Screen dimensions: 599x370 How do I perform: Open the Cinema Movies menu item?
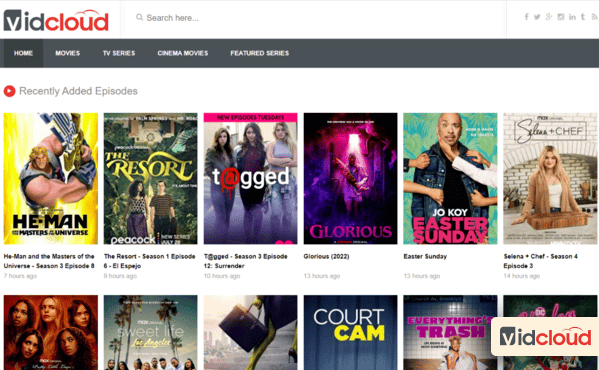tap(183, 53)
